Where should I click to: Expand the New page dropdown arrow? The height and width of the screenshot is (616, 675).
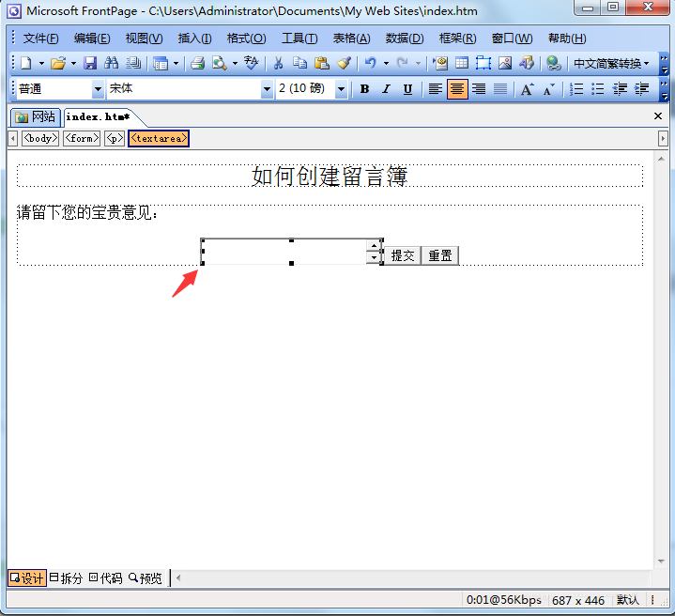(41, 63)
